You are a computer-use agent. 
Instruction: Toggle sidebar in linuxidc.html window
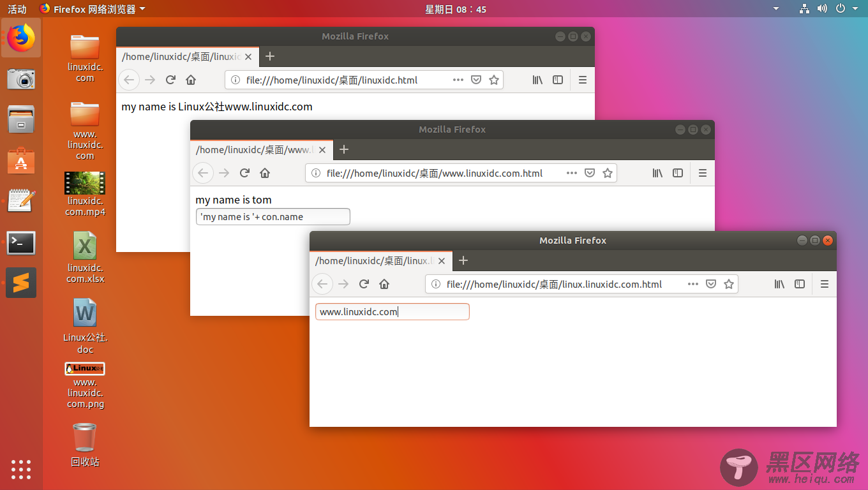(x=558, y=80)
